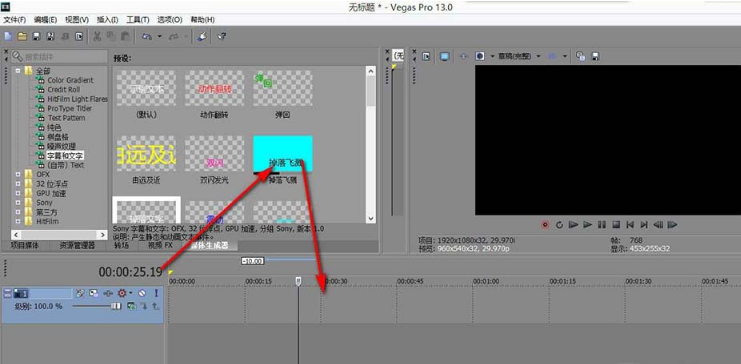Go to end of project

tap(644, 225)
